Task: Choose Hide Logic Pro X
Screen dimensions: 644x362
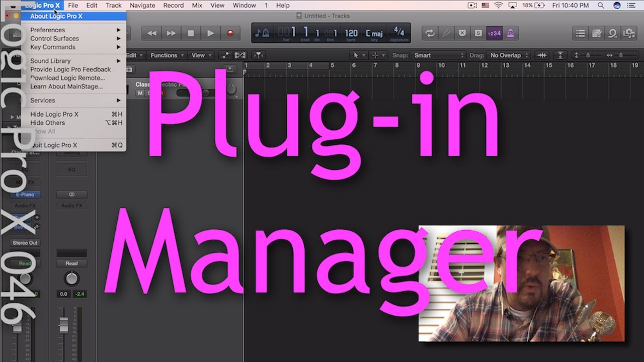Action: coord(73,114)
